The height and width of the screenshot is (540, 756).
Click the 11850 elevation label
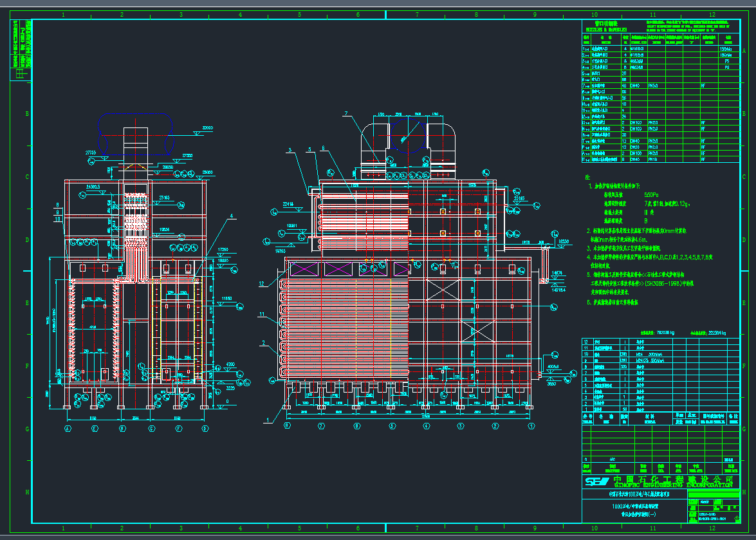226,299
